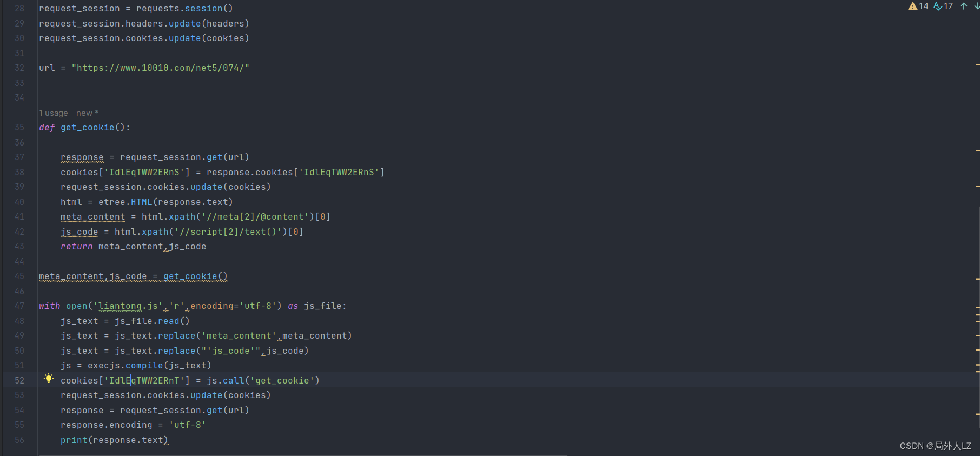Click the 'response' variable on line 37
The image size is (980, 456).
click(x=82, y=157)
